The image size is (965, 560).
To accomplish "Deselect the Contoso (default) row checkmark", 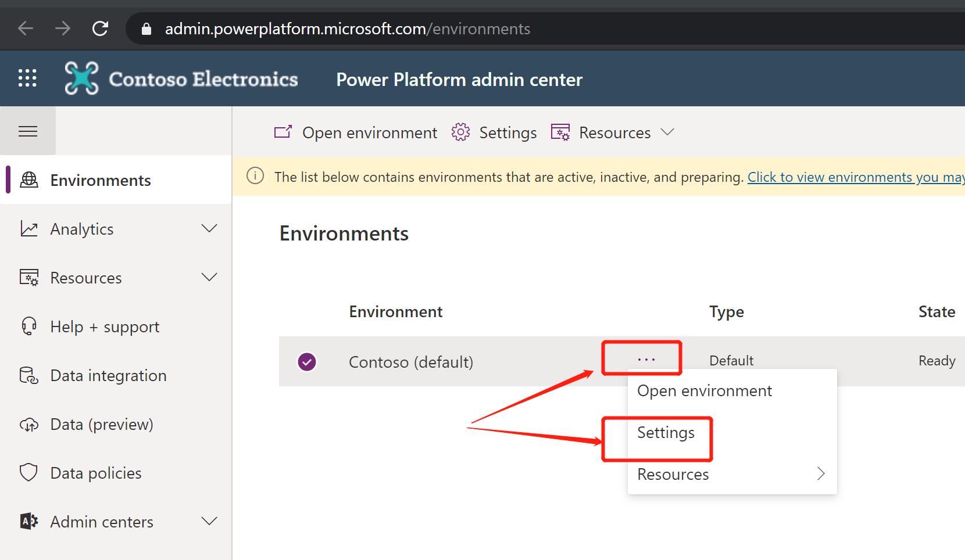I will [x=307, y=362].
